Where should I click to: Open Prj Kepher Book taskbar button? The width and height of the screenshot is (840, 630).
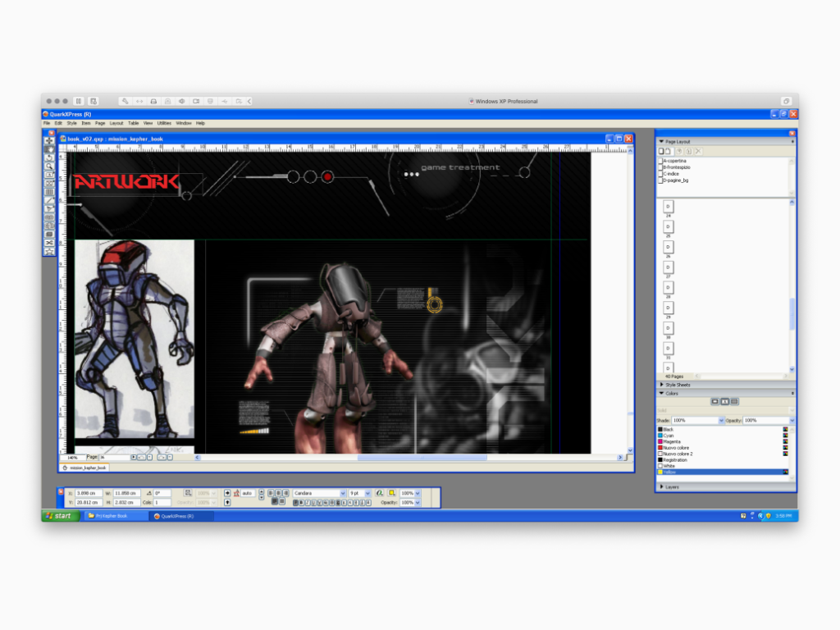coord(116,516)
